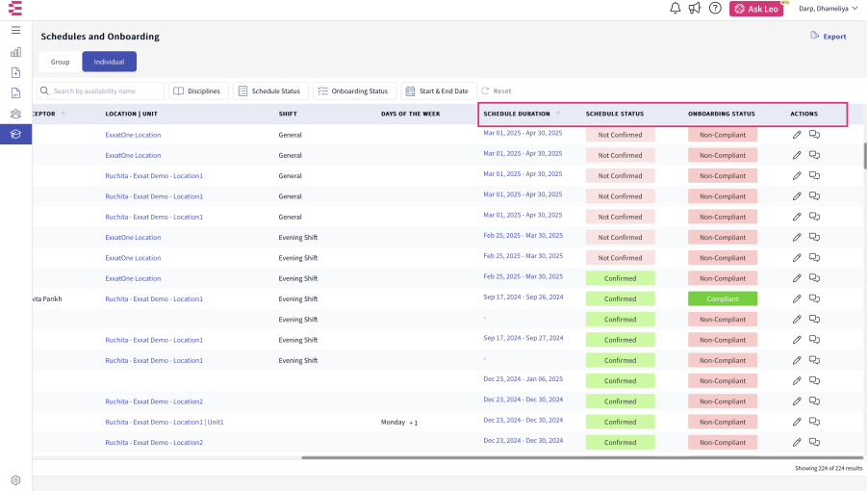Screen dimensions: 868x491
Task: Edit the Dec 23, 2024 - Jan 06, 2025 row
Action: [x=797, y=380]
